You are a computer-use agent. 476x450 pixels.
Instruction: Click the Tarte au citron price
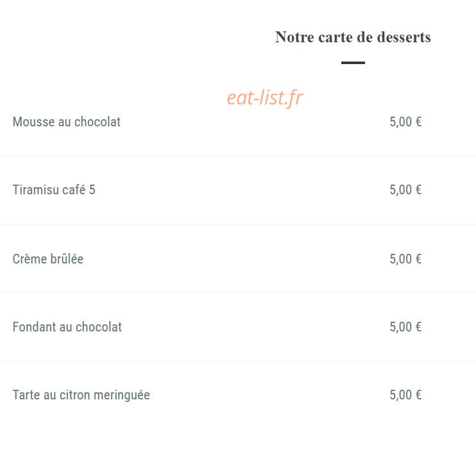tap(405, 395)
